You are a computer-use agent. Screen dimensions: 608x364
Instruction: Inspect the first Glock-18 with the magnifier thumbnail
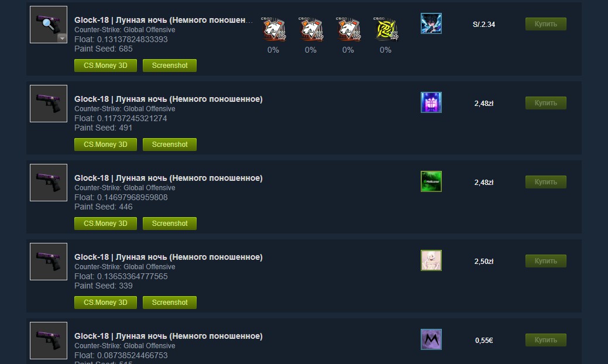(49, 25)
